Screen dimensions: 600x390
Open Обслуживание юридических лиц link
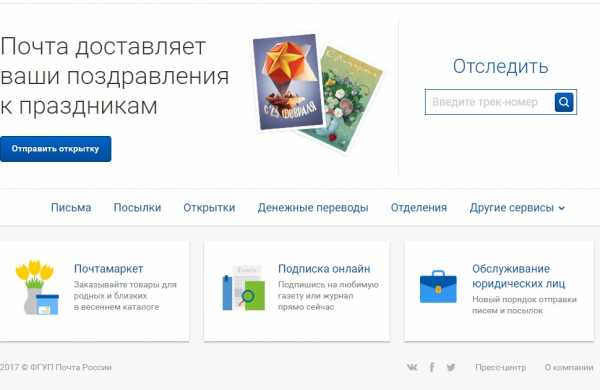click(x=518, y=276)
